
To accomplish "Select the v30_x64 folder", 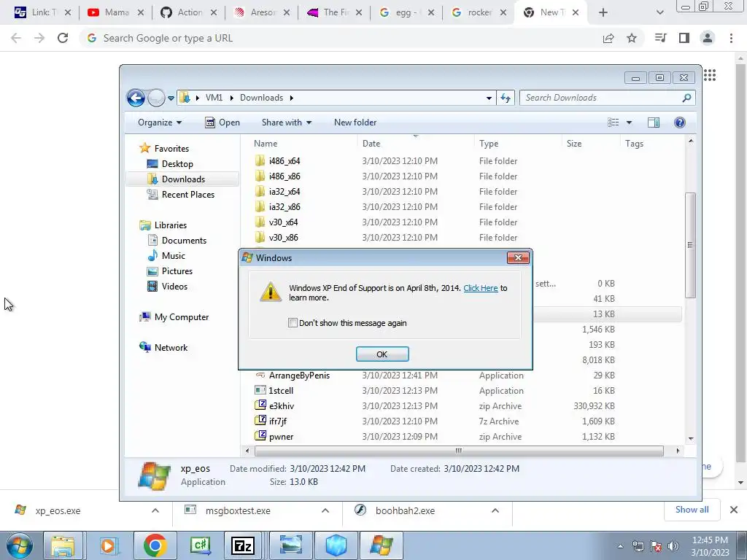I will (x=283, y=222).
